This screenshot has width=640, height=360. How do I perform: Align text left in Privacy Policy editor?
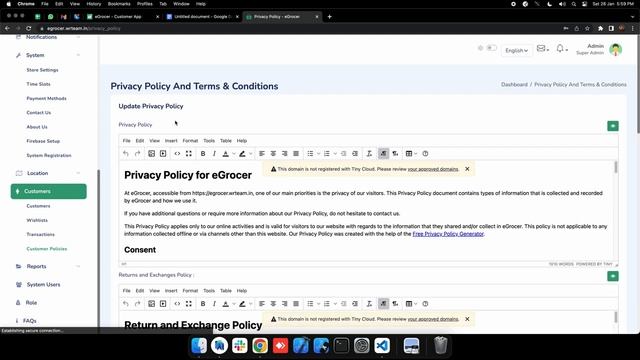262,153
